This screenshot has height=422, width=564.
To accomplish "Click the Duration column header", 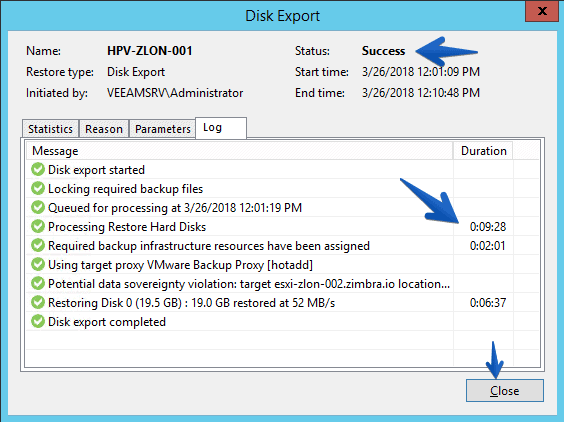I will 483,151.
